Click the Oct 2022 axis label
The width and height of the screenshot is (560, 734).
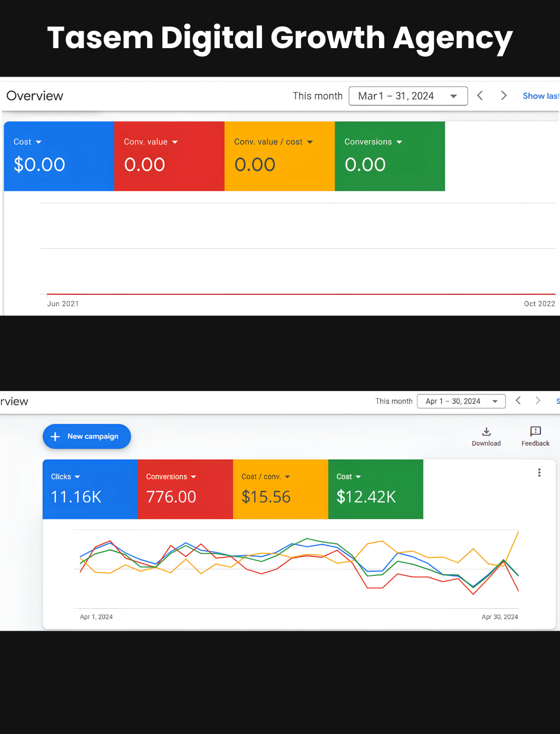[x=540, y=304]
